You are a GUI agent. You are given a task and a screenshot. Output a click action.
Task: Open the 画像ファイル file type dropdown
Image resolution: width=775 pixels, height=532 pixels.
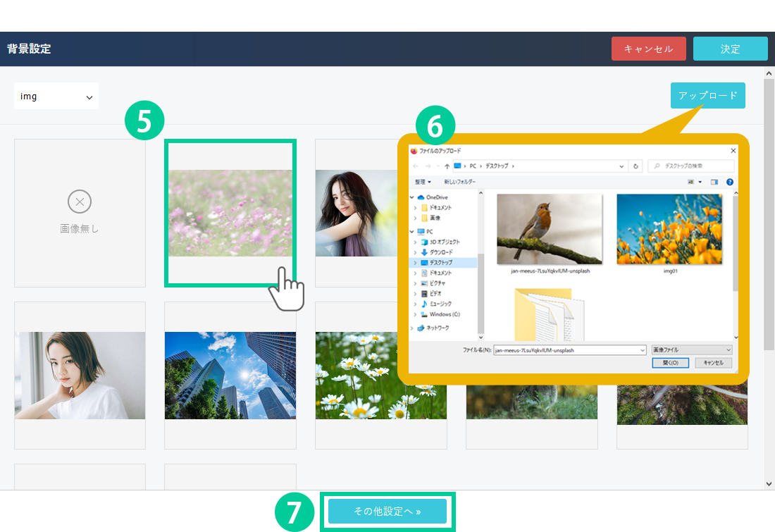pos(692,349)
